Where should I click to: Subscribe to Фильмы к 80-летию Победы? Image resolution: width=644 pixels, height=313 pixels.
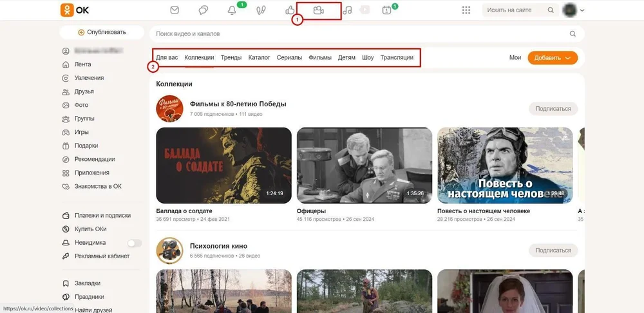(553, 109)
